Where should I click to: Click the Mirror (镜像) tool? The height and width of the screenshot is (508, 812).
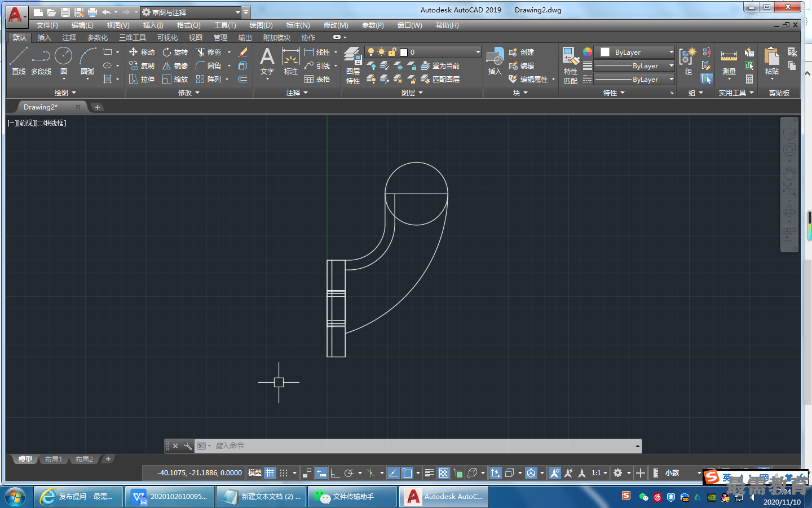tap(175, 65)
